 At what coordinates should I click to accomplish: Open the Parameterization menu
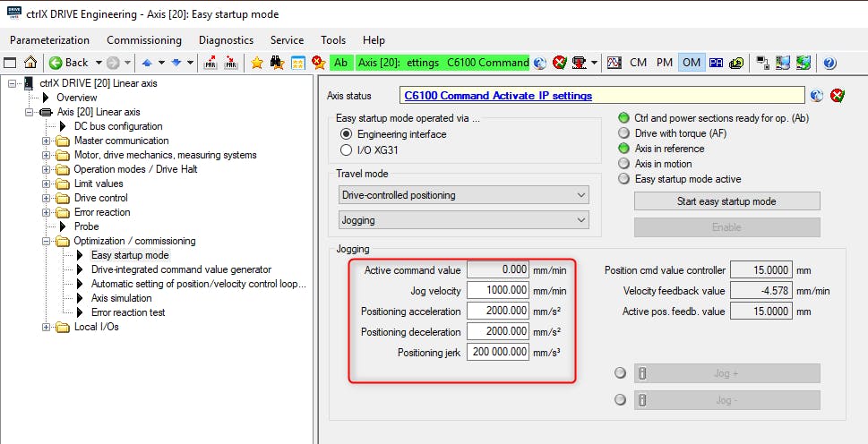(49, 39)
